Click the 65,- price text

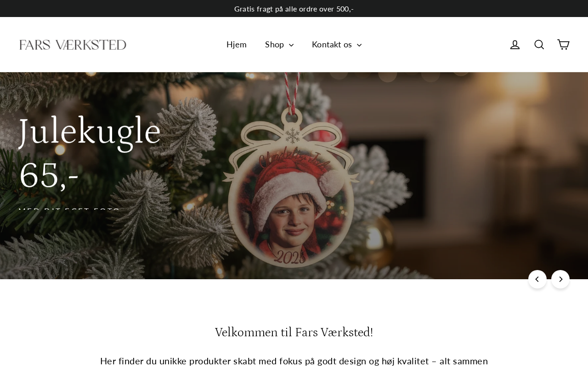pyautogui.click(x=49, y=176)
